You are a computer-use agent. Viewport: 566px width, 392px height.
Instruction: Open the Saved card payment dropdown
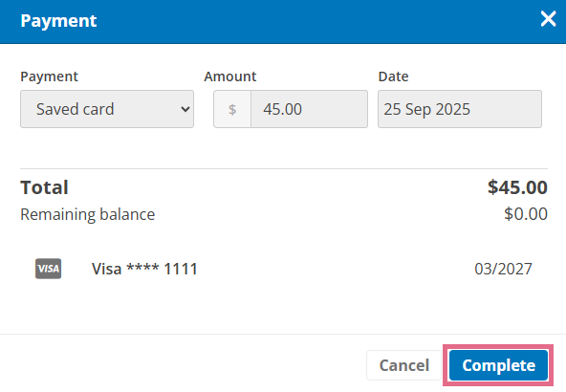click(107, 109)
